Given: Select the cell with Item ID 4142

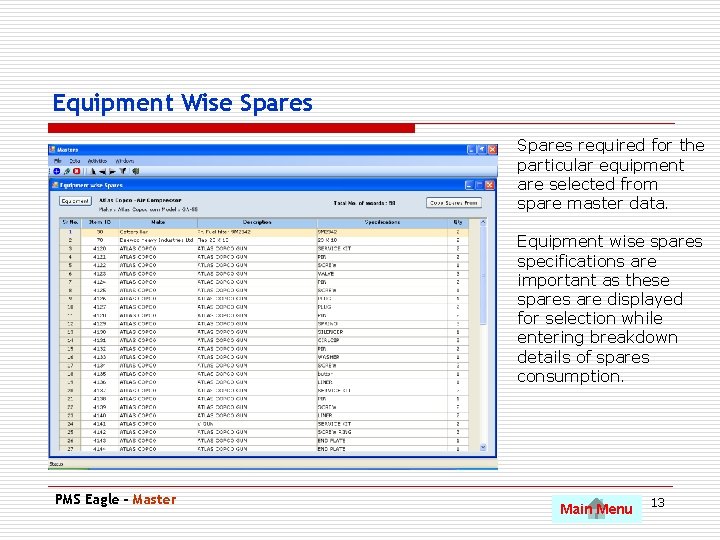Looking at the screenshot, I should [x=100, y=432].
